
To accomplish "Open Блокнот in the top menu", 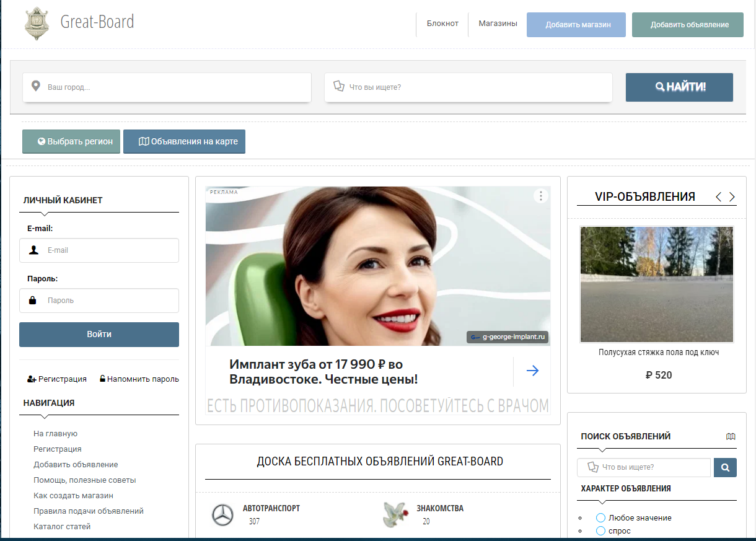I will coord(442,24).
